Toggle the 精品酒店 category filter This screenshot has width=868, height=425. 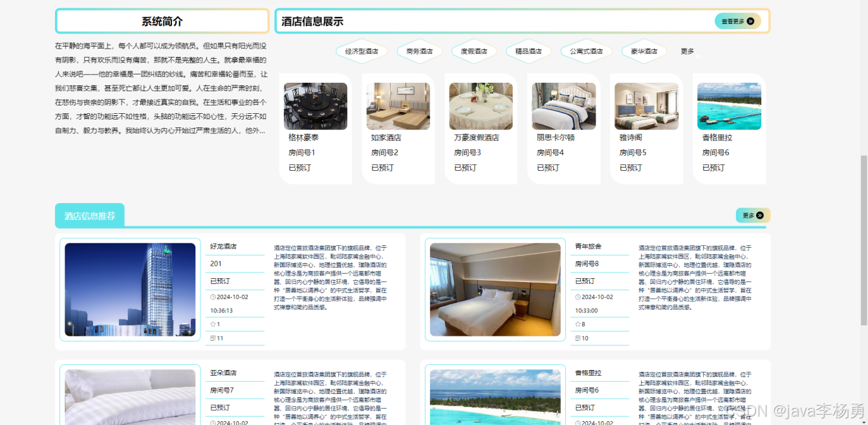coord(528,51)
